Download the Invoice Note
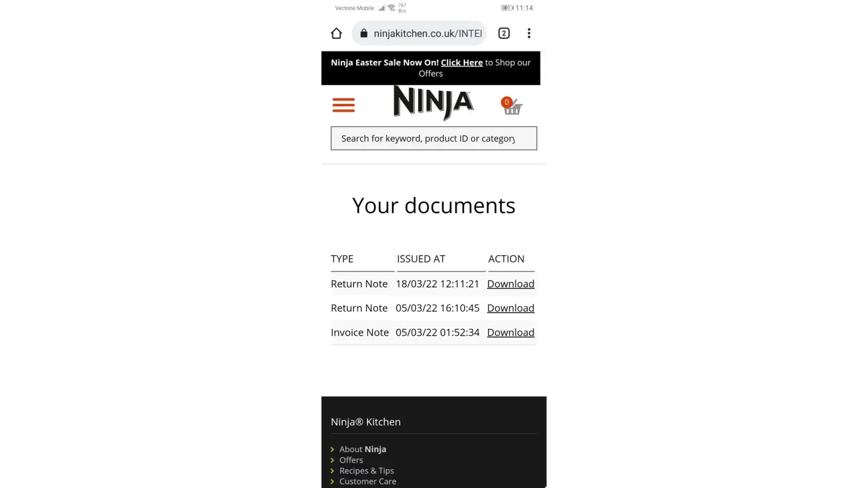The width and height of the screenshot is (868, 488). point(511,333)
